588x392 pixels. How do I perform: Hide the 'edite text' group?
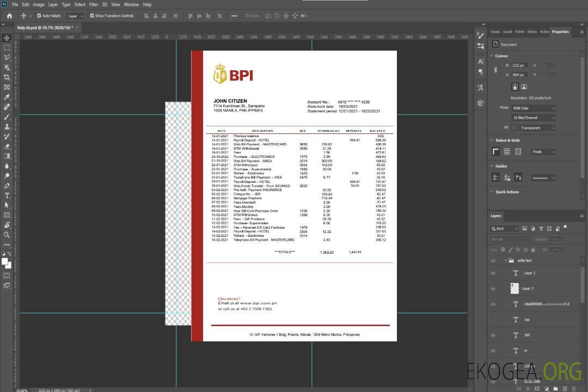tap(493, 261)
